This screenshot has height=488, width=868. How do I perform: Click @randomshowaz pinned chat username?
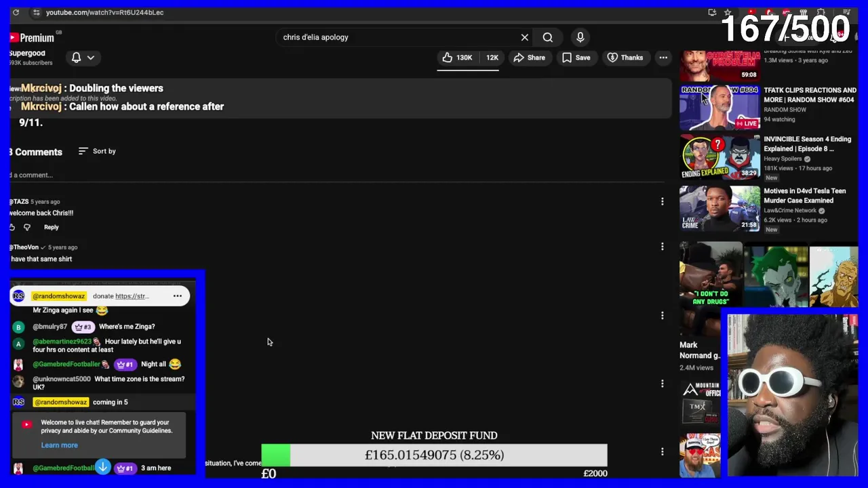(x=59, y=296)
